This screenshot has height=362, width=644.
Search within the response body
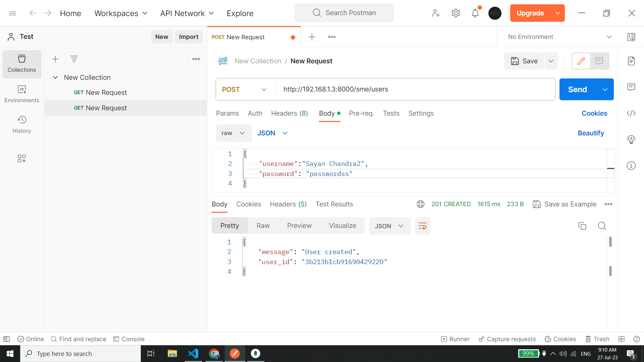click(602, 226)
